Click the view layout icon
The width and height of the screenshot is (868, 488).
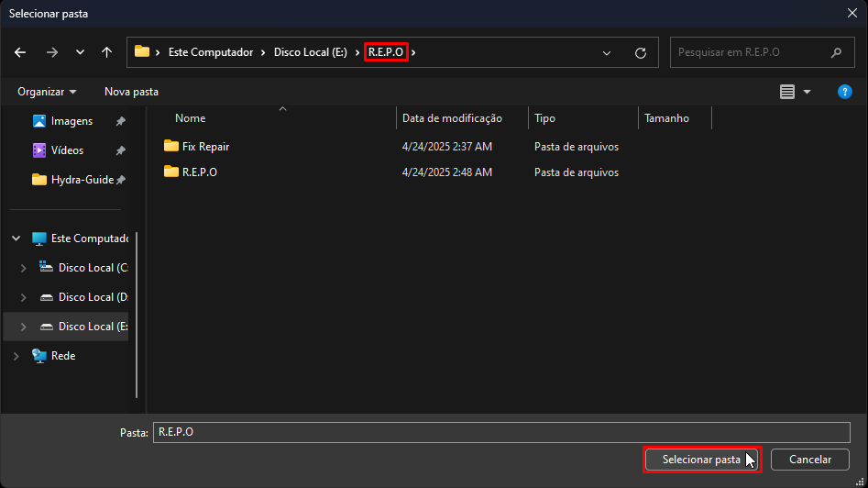tap(786, 92)
